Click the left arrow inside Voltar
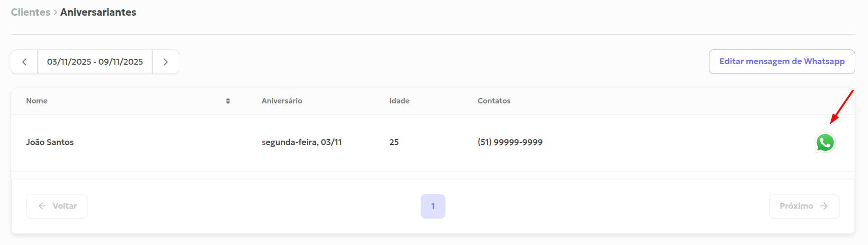 42,206
